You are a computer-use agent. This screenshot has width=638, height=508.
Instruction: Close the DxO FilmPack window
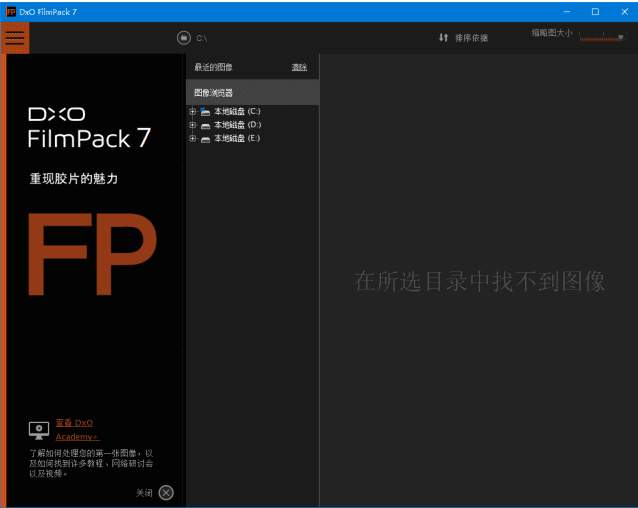pos(625,12)
